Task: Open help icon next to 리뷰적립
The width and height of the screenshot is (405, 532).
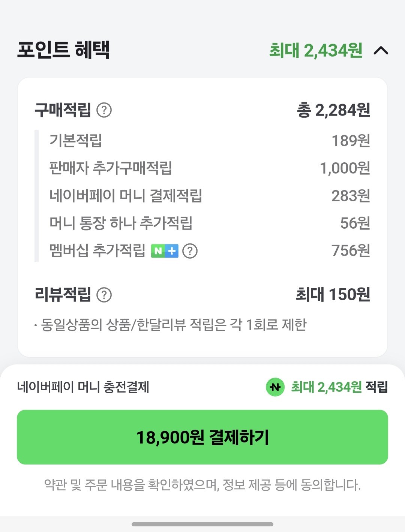Action: (x=104, y=295)
